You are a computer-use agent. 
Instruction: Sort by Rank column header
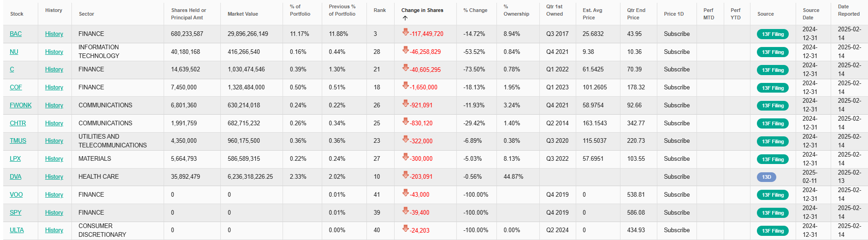pyautogui.click(x=380, y=10)
